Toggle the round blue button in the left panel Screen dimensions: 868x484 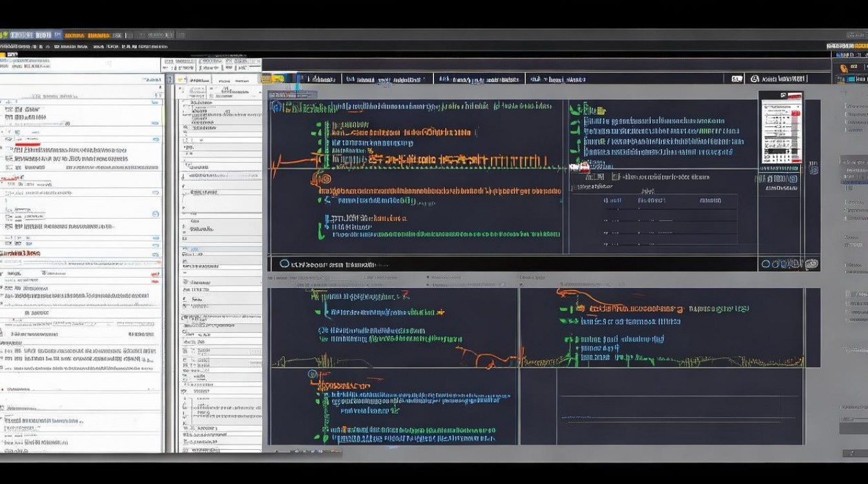click(x=155, y=214)
